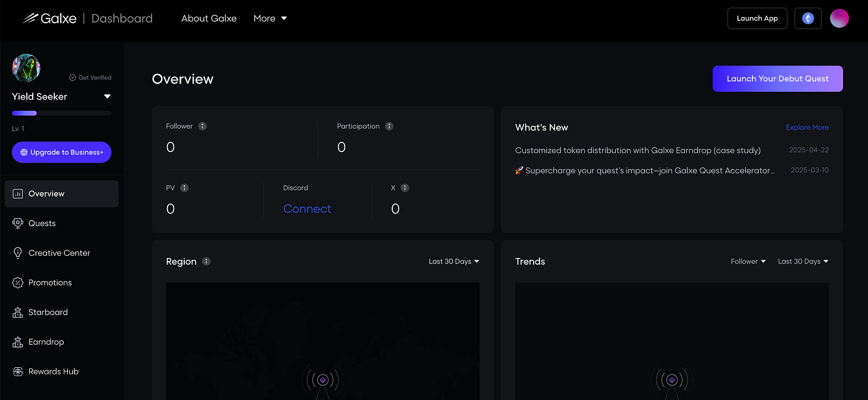
Task: Click the Overview chart icon in sidebar
Action: point(17,194)
